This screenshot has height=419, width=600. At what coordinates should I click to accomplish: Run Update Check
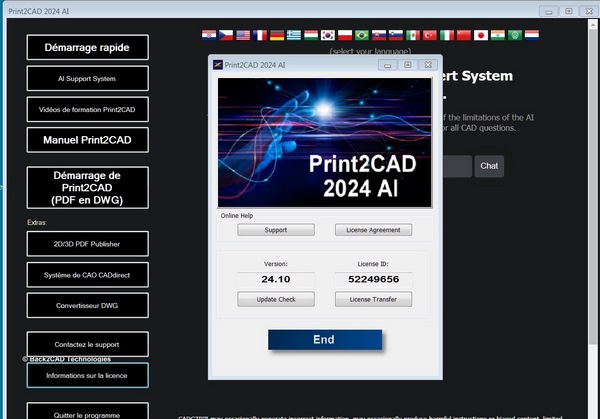tap(276, 299)
